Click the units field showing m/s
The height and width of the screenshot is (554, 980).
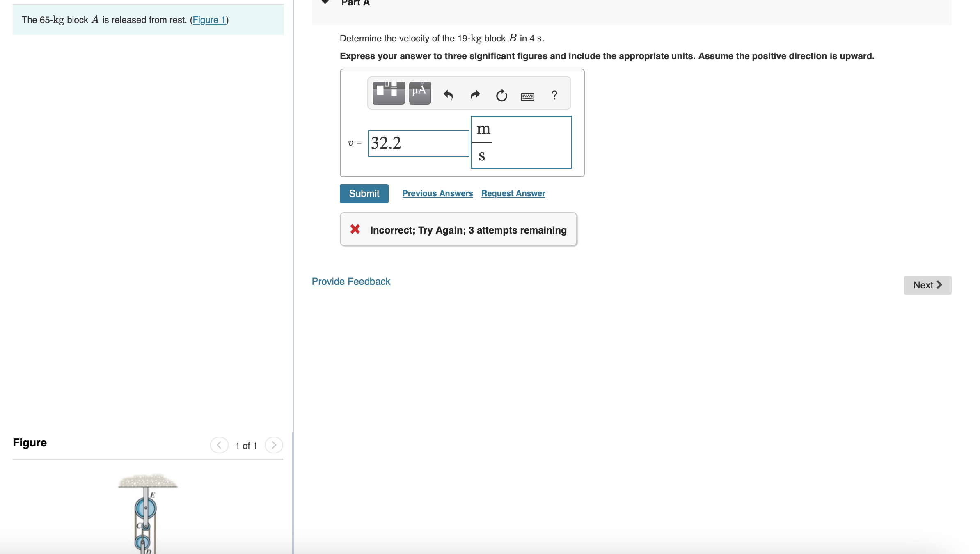tap(521, 142)
